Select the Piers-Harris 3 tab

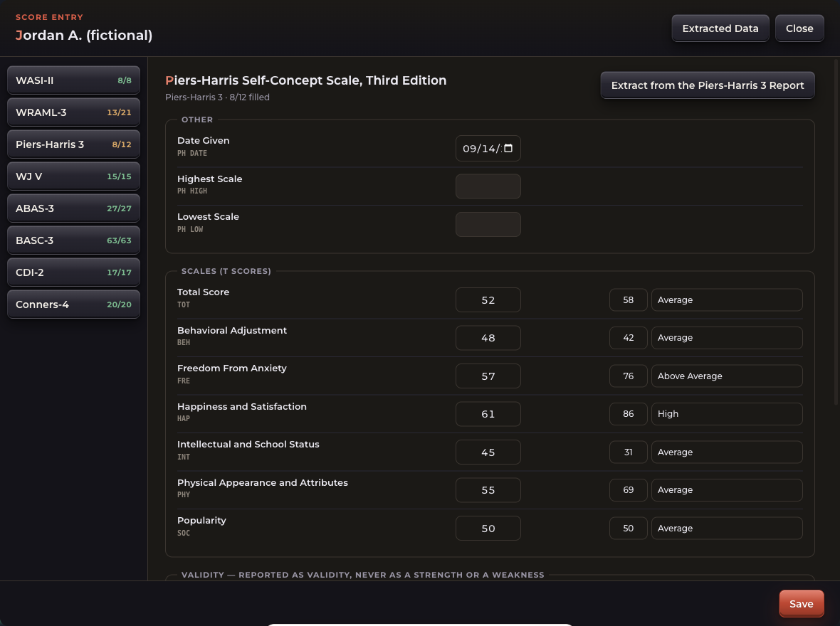(73, 144)
